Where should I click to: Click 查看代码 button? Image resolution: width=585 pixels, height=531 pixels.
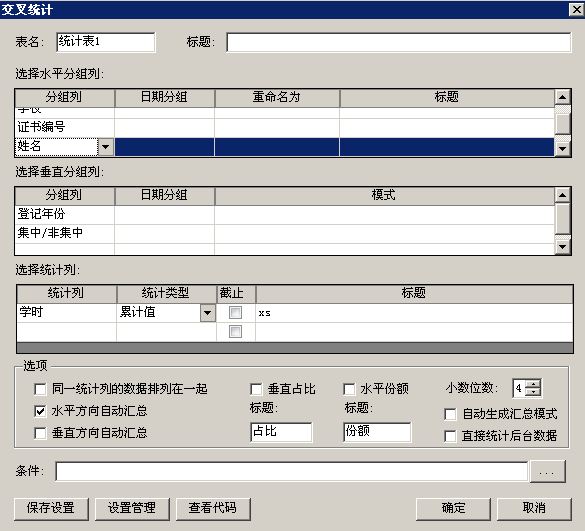tap(213, 509)
